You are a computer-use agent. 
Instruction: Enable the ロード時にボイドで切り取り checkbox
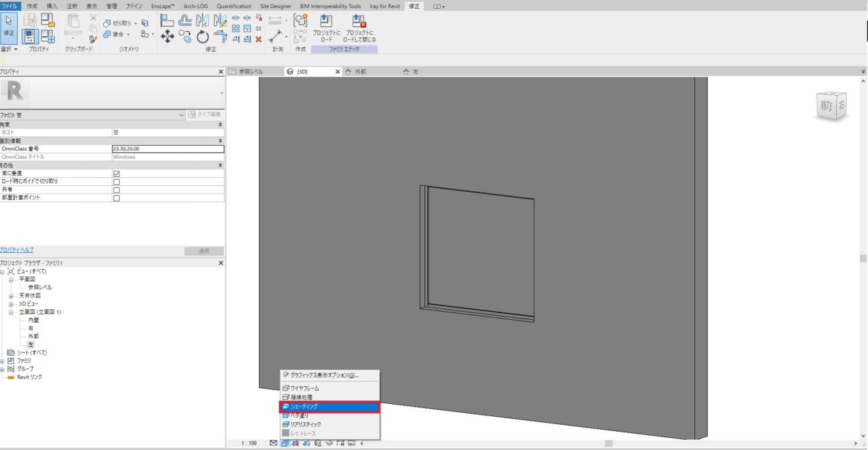(116, 182)
